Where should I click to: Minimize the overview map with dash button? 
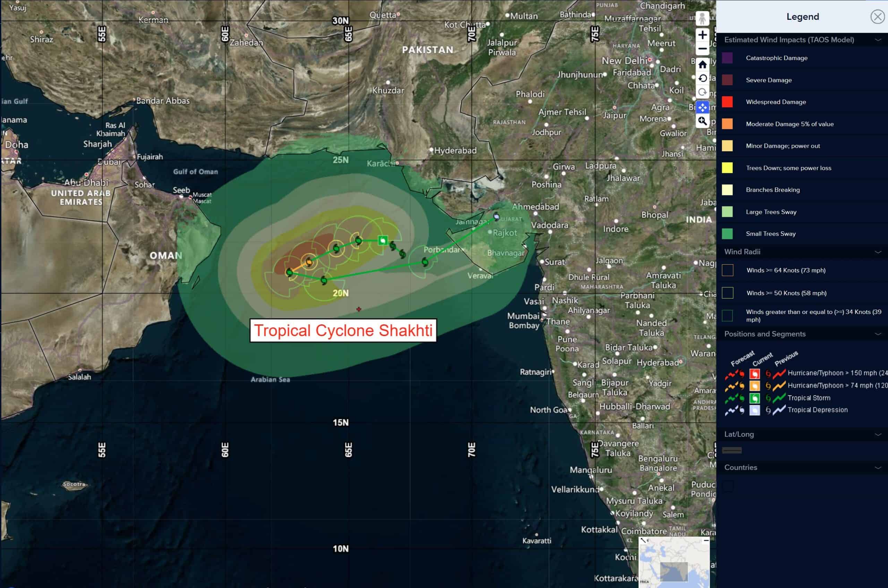pyautogui.click(x=706, y=540)
